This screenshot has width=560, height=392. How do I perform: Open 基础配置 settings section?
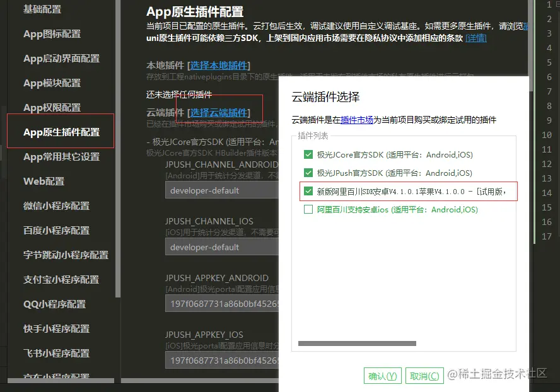[x=42, y=9]
